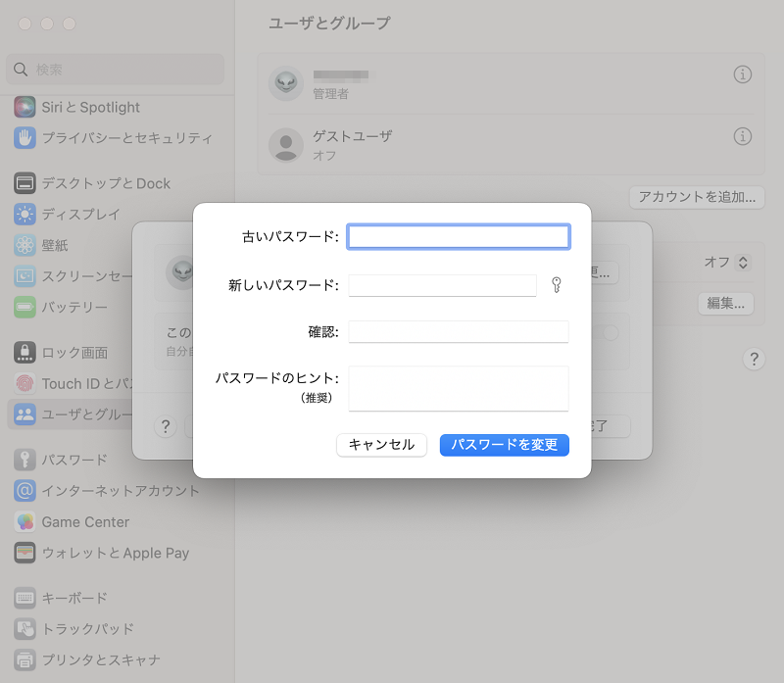Select インターネットアカウント label
Image resolution: width=784 pixels, height=683 pixels.
121,491
